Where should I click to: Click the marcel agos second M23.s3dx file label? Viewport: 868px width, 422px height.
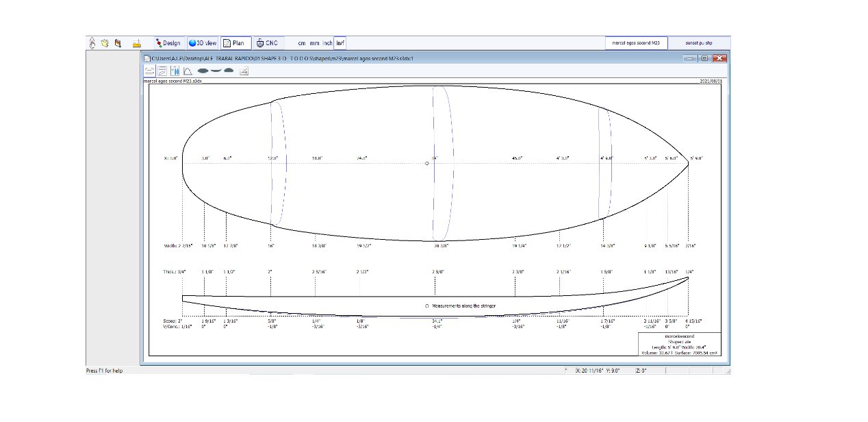pos(173,80)
